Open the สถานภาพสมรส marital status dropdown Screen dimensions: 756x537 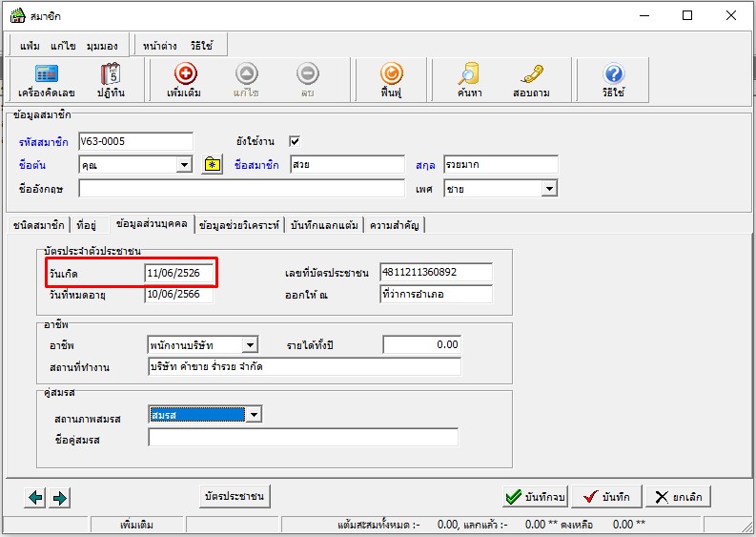point(253,415)
